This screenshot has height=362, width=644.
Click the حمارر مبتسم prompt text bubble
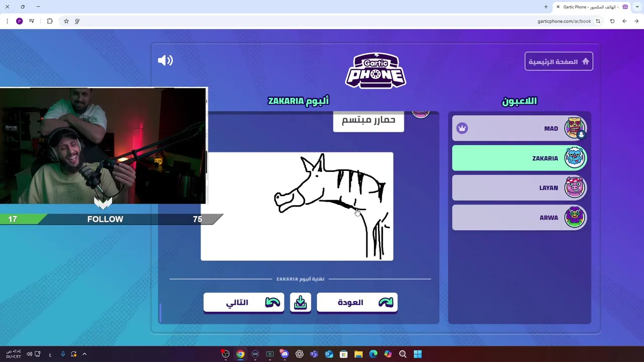pyautogui.click(x=368, y=121)
